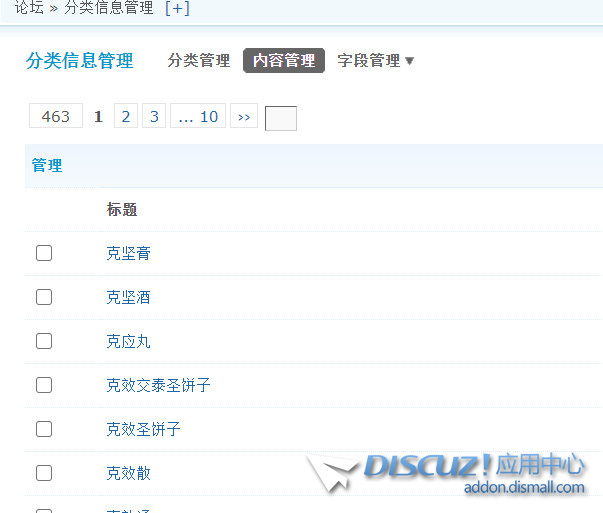
Task: Click the 分类信息管理 page title
Action: (x=80, y=61)
